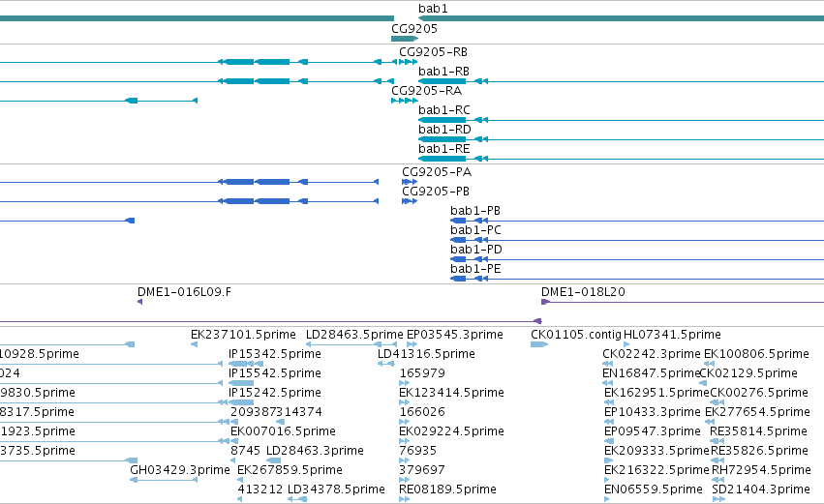Select the 413212 feature label

[260, 489]
